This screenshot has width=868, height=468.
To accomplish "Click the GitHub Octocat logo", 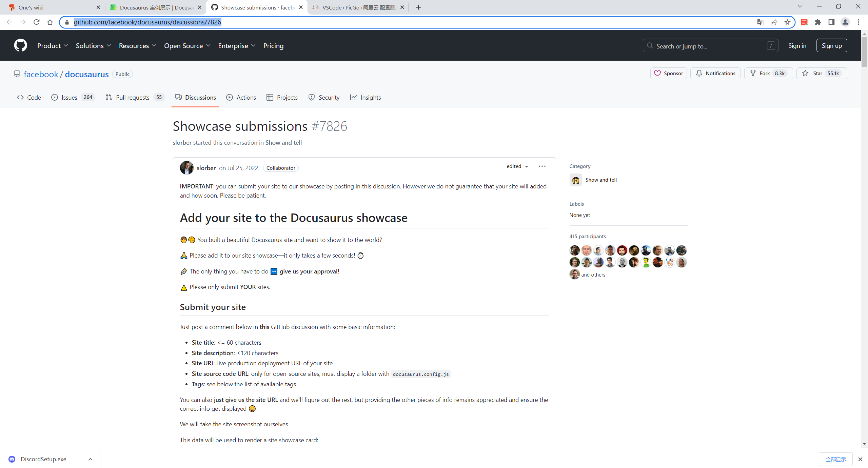I will click(x=21, y=45).
